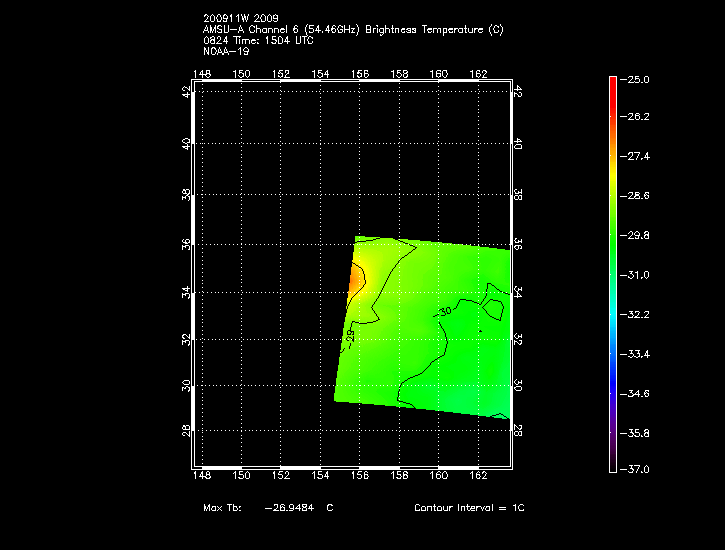Click the orange warm-core hotspot on the map
This screenshot has height=550, width=725.
355,280
